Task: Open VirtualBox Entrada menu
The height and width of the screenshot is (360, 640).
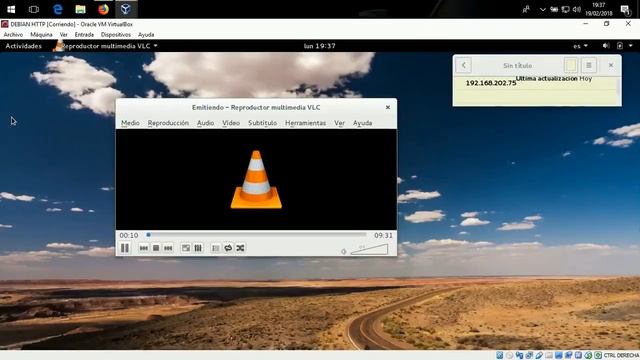Action: [84, 35]
